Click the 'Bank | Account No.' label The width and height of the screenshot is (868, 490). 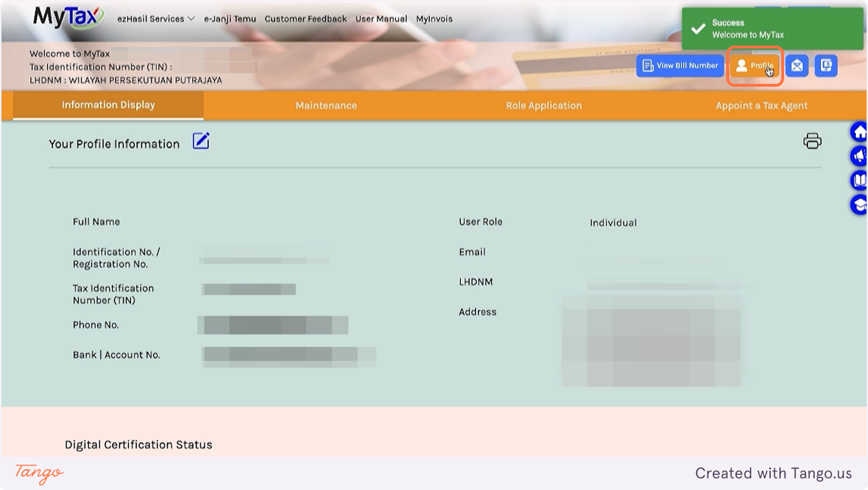[x=116, y=355]
